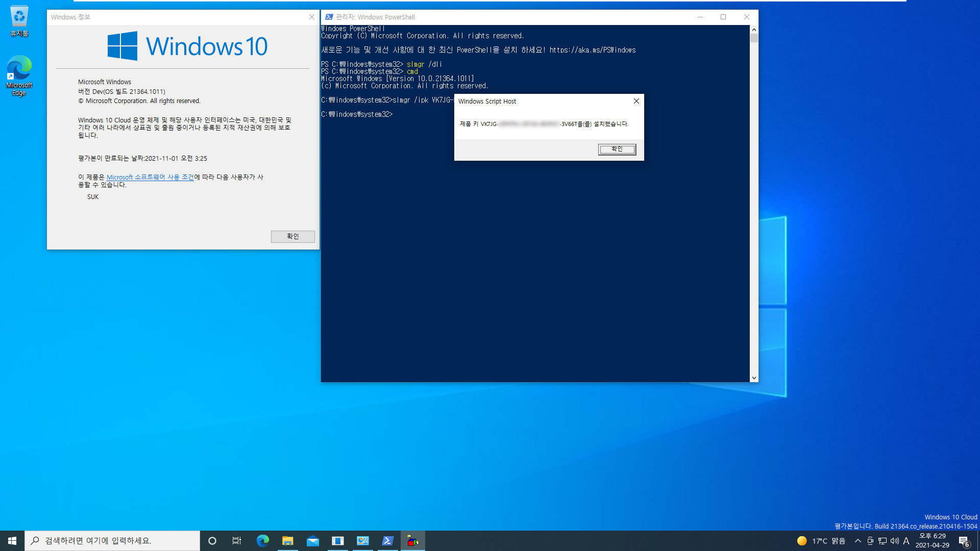Open network status tray icon
The height and width of the screenshot is (551, 980).
[883, 541]
